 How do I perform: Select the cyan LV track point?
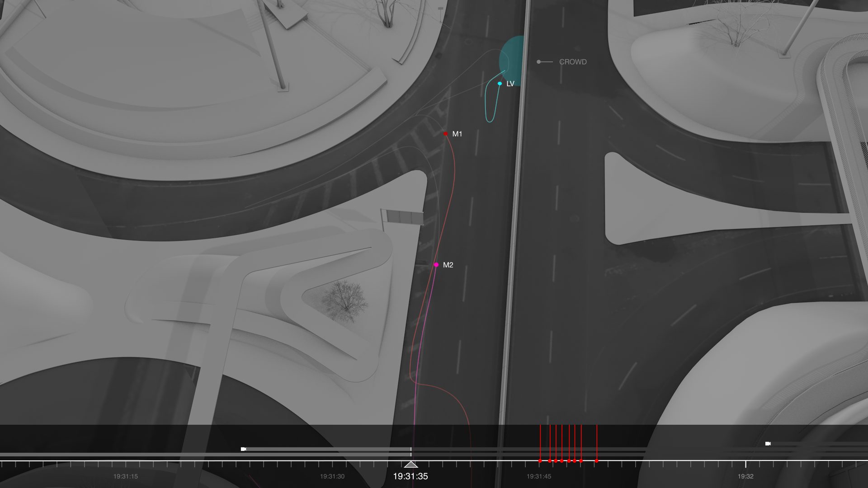pyautogui.click(x=500, y=84)
